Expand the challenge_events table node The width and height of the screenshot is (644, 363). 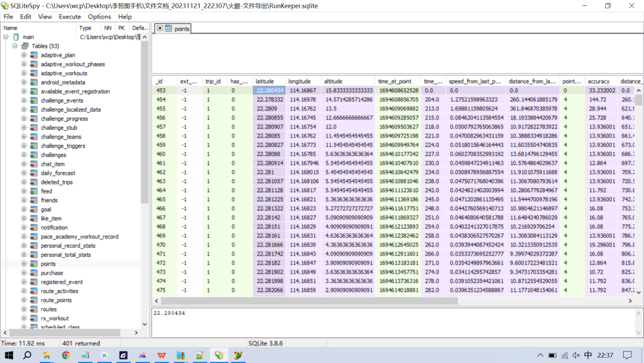(24, 100)
